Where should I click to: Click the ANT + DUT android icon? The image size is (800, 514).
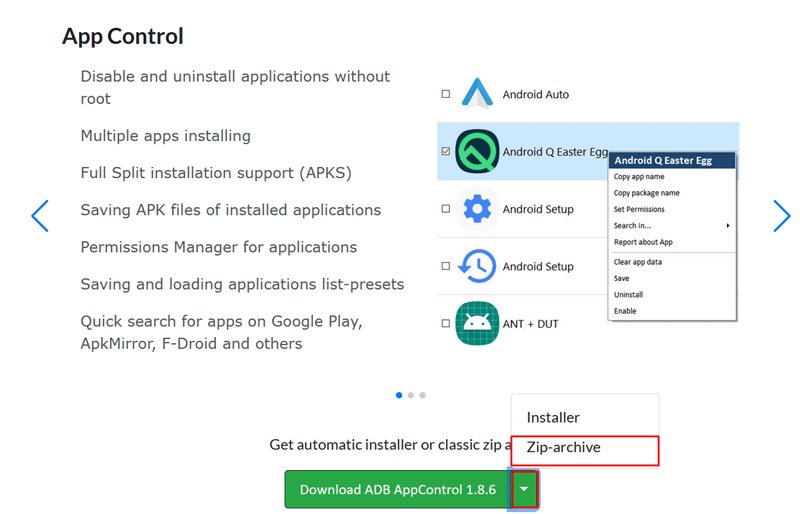[477, 324]
